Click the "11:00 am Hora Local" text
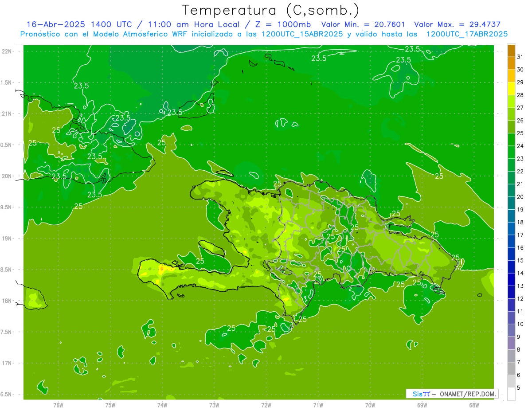532x411 pixels. click(192, 24)
